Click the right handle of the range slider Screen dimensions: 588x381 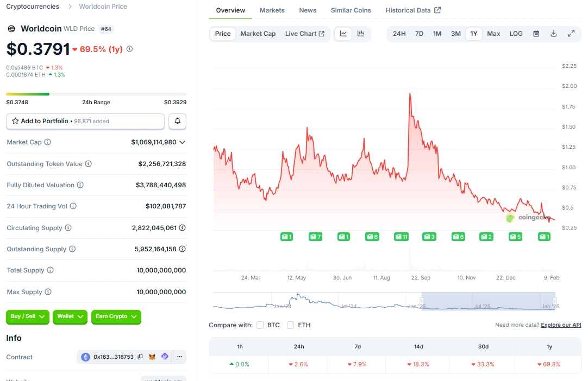click(554, 301)
